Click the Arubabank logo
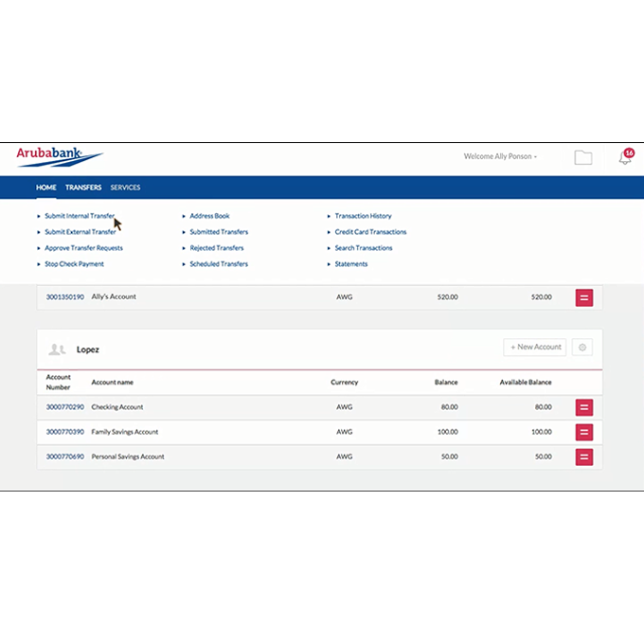The image size is (644, 644). coord(59,155)
